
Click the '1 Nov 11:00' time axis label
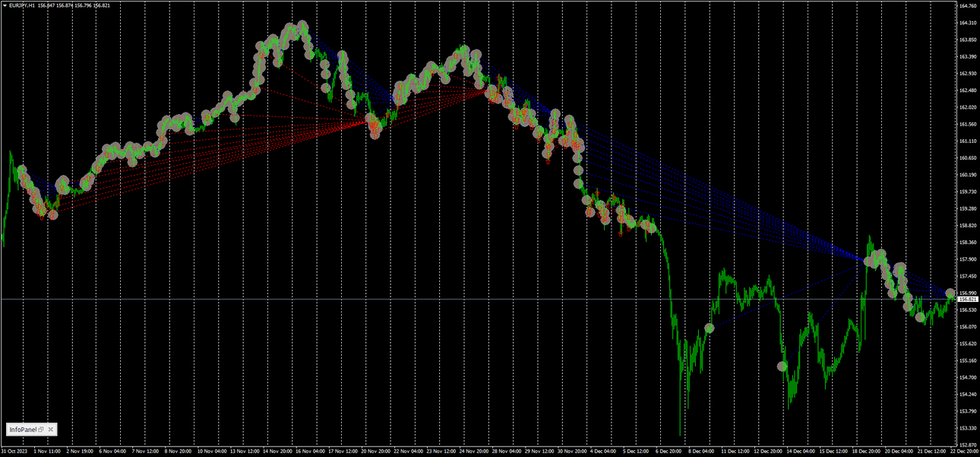47,451
